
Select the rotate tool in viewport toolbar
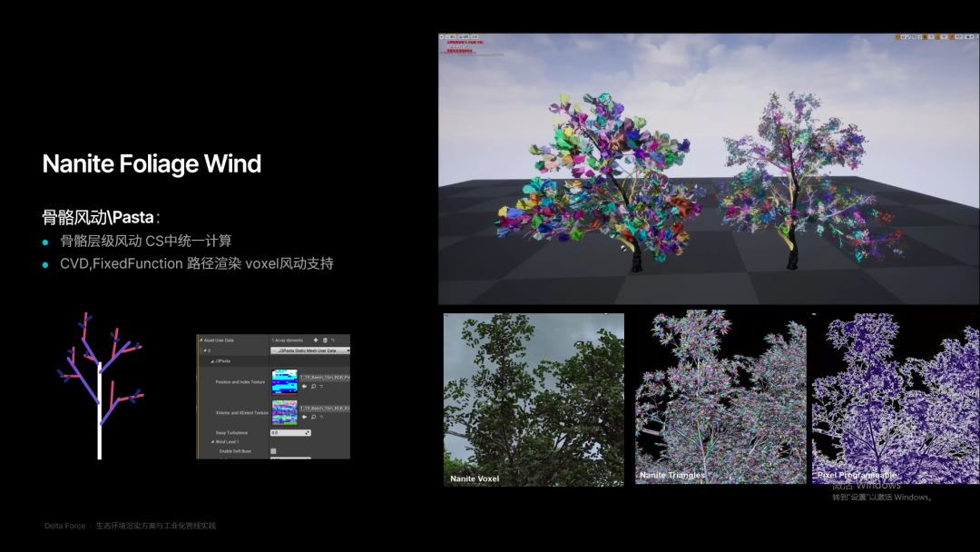tap(903, 37)
